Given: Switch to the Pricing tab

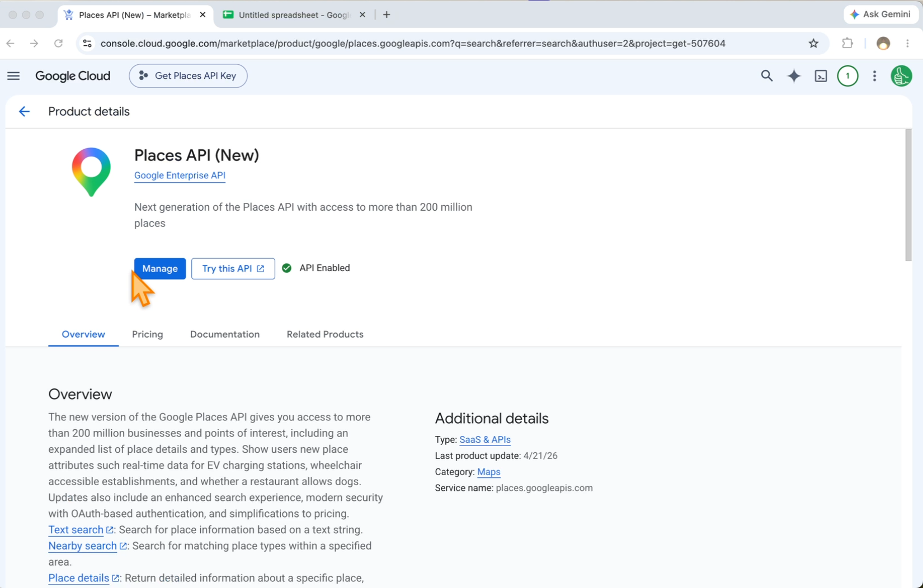Looking at the screenshot, I should [148, 334].
